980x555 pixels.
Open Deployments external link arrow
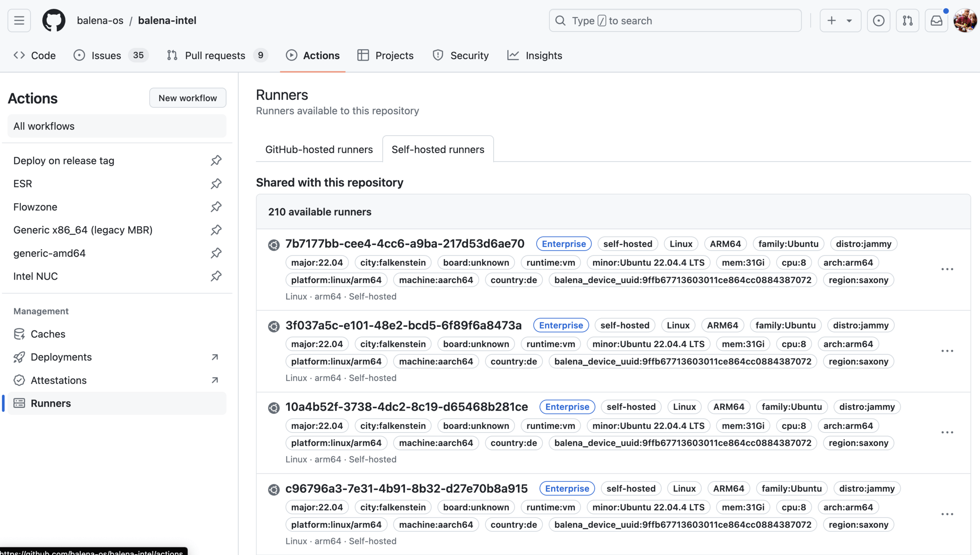(214, 357)
